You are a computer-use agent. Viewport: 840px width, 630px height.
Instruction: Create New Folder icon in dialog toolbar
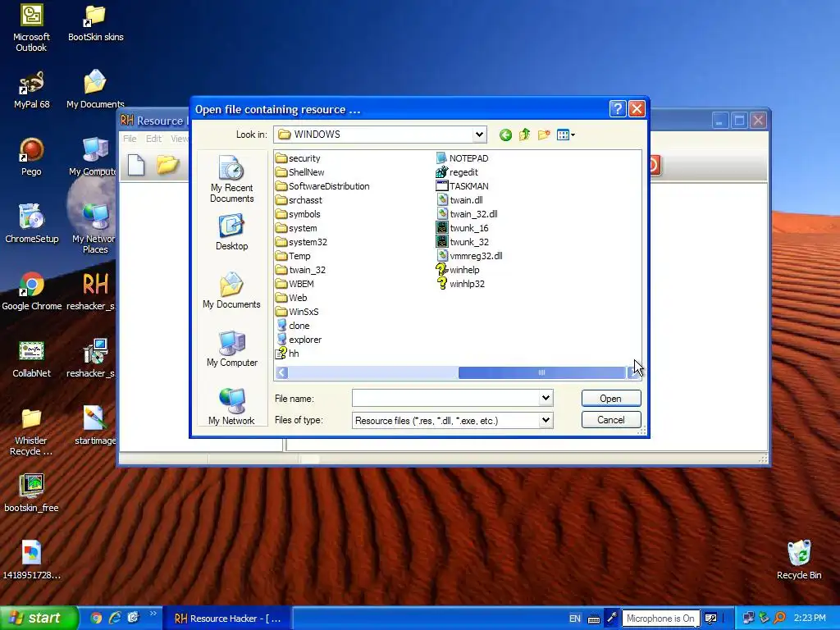coord(544,135)
